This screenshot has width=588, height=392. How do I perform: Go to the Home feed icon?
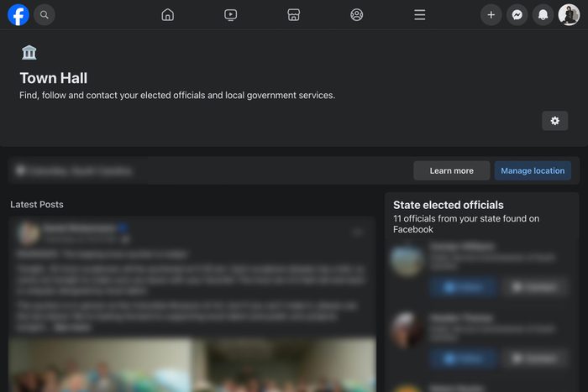pyautogui.click(x=168, y=15)
